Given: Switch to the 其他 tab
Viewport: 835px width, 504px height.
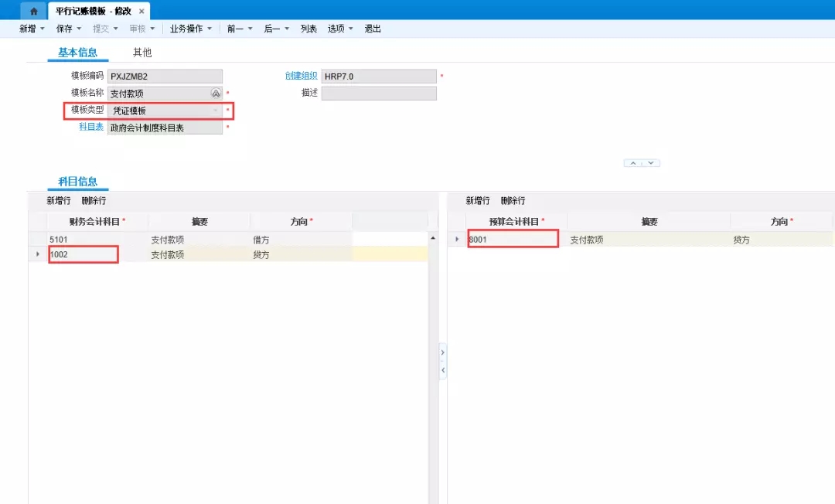Looking at the screenshot, I should pos(142,52).
